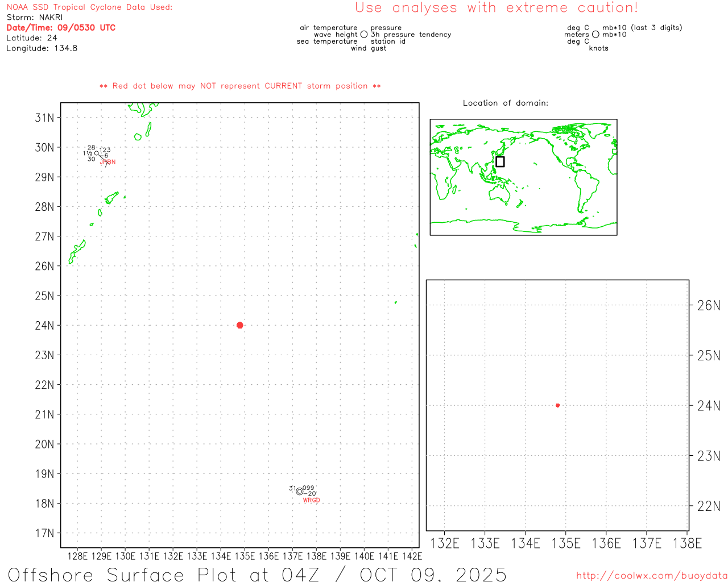Click the red WRGD station id label
The height and width of the screenshot is (582, 728).
311,501
